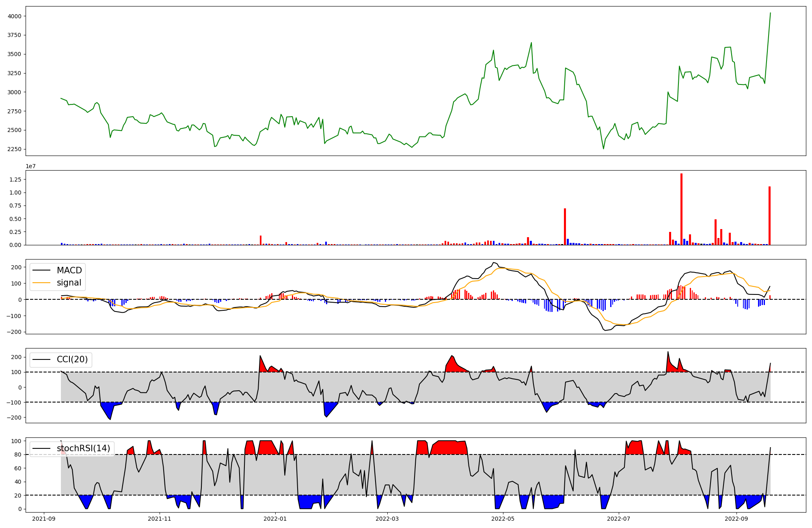Click the black MACD legend line swatch
812x528 pixels.
[41, 270]
